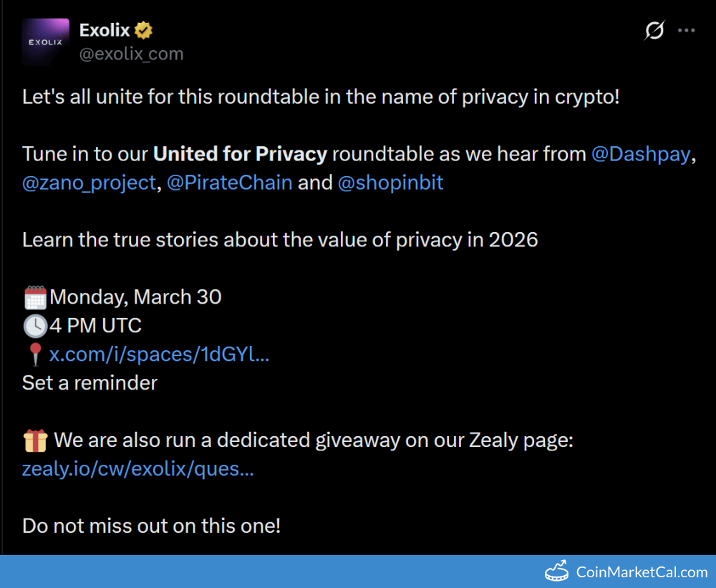Click the bold United for Privacy text
The height and width of the screenshot is (588, 716).
click(240, 154)
